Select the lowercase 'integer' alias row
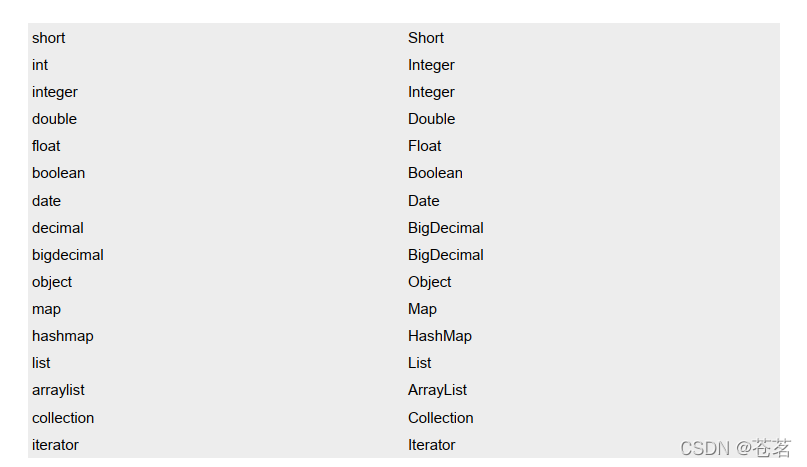This screenshot has height=467, width=807. tap(55, 93)
